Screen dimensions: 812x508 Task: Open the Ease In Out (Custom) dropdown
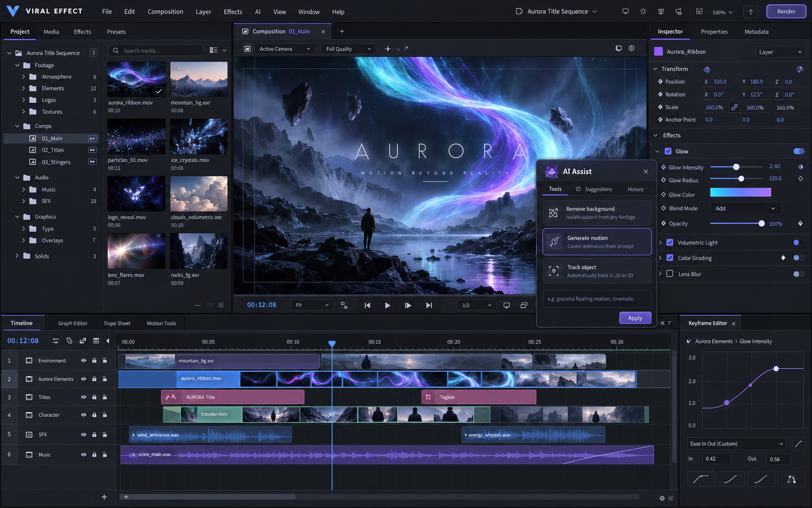point(736,443)
